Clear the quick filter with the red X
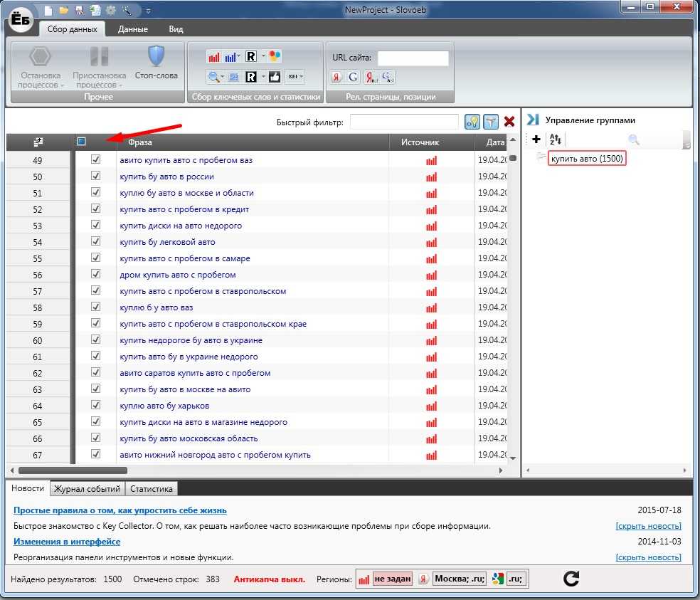The width and height of the screenshot is (700, 600). [x=509, y=122]
